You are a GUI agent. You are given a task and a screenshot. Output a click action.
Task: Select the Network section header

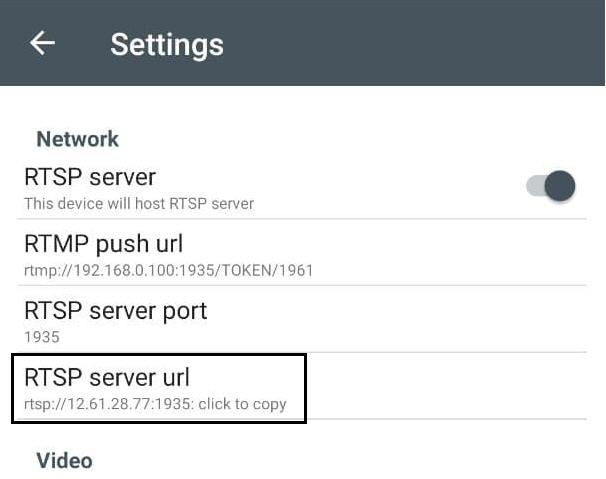[x=77, y=139]
